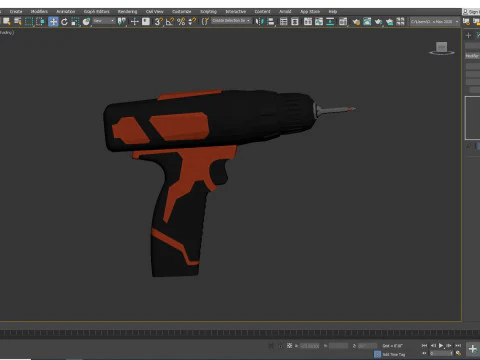Toggle Keyboard Shortcut Override
Image resolution: width=480 pixels, height=360 pixels.
pos(146,22)
